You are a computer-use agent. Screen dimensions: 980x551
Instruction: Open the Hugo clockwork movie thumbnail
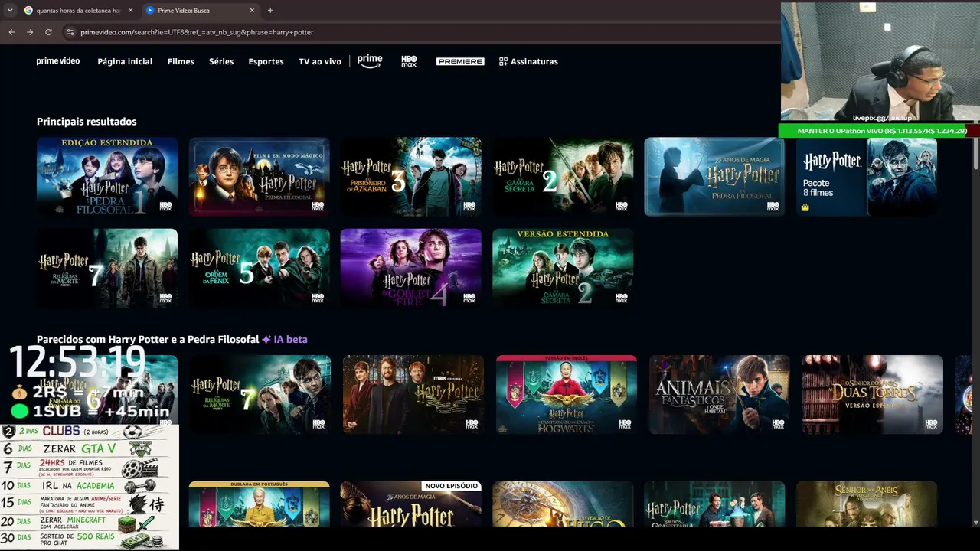pyautogui.click(x=563, y=504)
